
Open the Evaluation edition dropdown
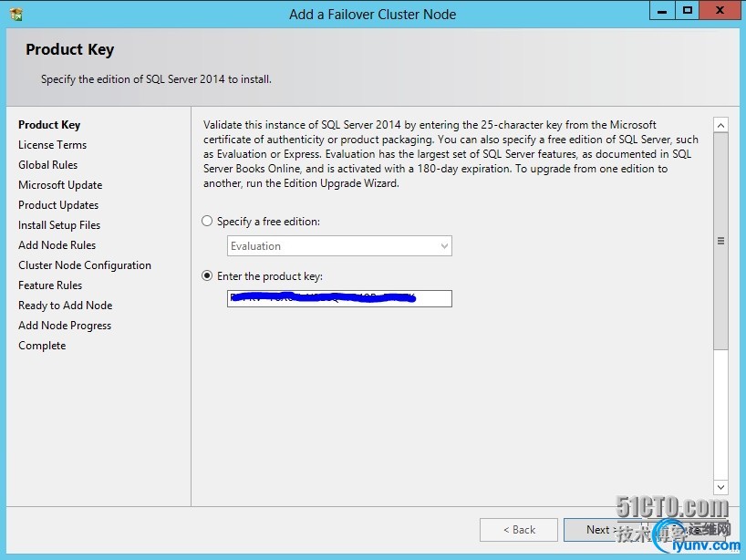(x=339, y=246)
